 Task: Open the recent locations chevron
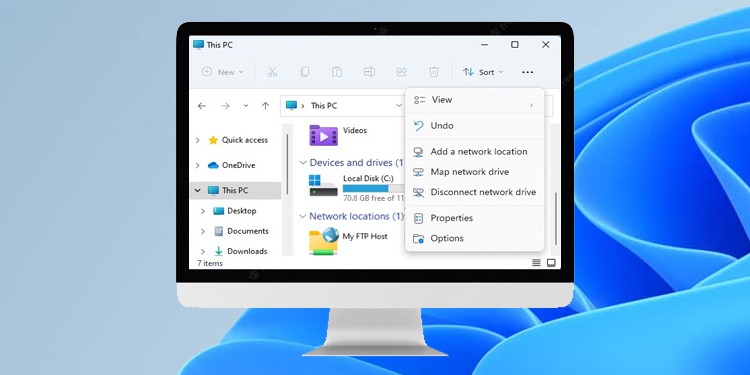246,106
